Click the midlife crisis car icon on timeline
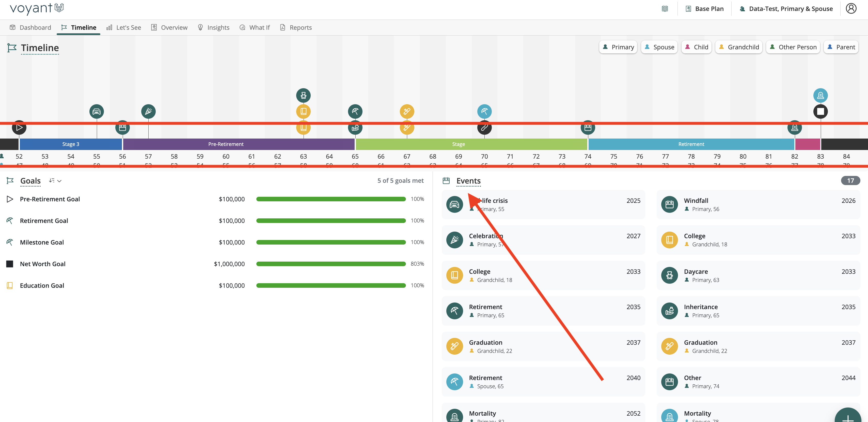 click(x=96, y=111)
